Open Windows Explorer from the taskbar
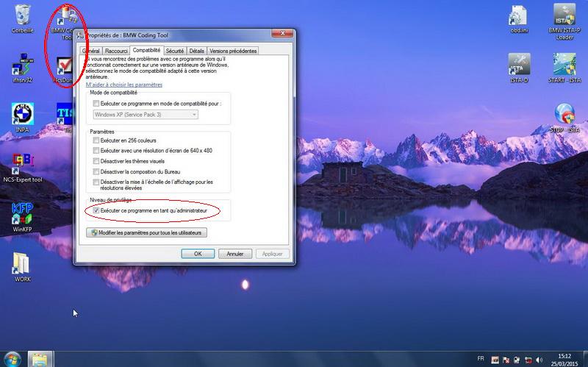The height and width of the screenshot is (367, 588). click(x=40, y=359)
